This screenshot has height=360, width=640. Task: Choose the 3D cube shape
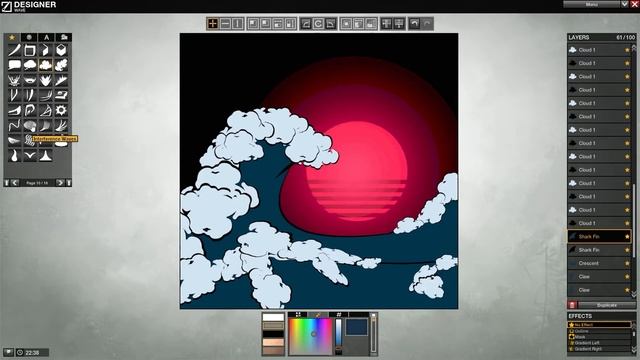coord(61,50)
